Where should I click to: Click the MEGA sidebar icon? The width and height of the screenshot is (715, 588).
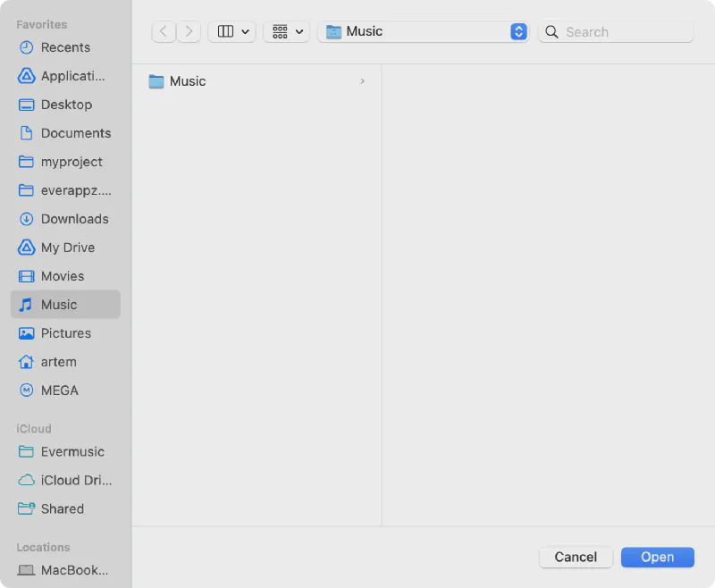click(x=26, y=391)
